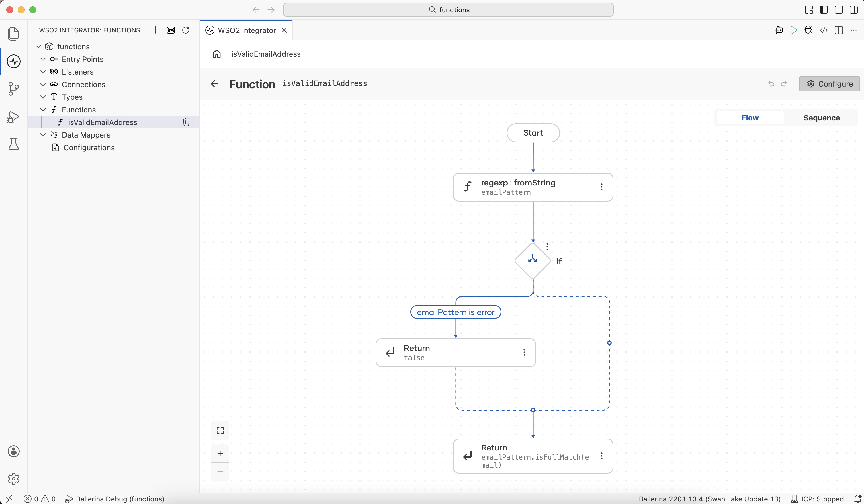The image size is (864, 504).
Task: Collapse the Data Mappers tree node
Action: [x=43, y=135]
